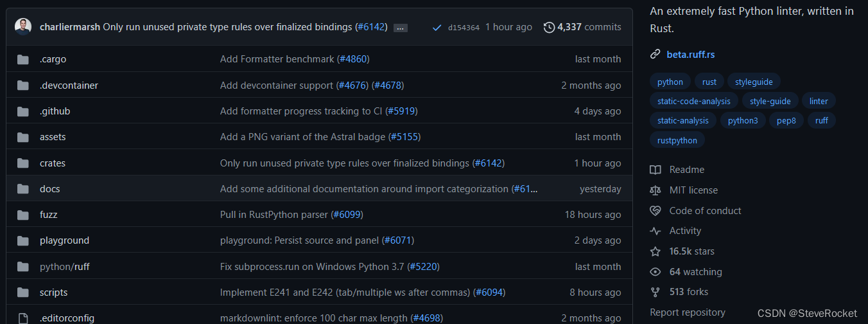Click the fuzz folder icon

tap(23, 215)
